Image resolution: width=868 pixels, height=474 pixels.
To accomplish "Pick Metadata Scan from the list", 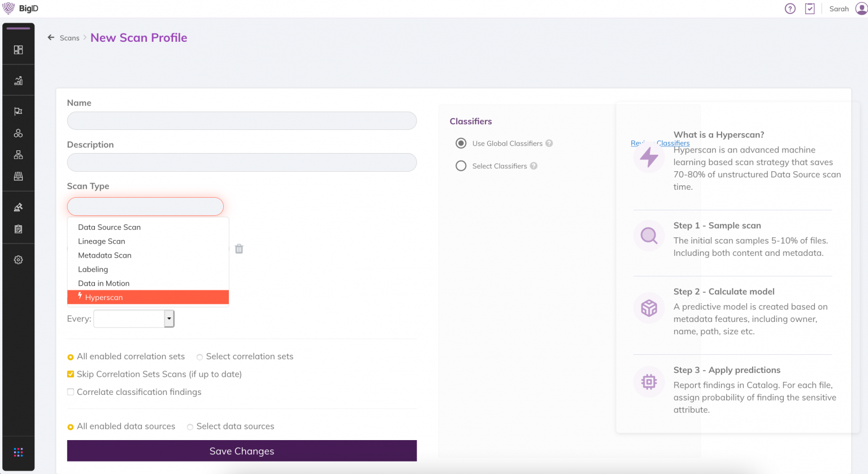I will pos(105,255).
